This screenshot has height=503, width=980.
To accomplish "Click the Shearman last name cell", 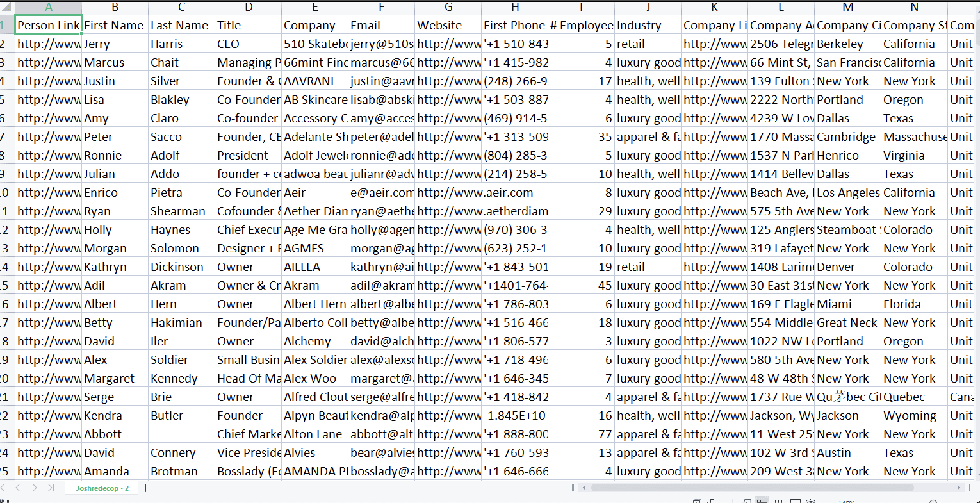I will point(182,211).
